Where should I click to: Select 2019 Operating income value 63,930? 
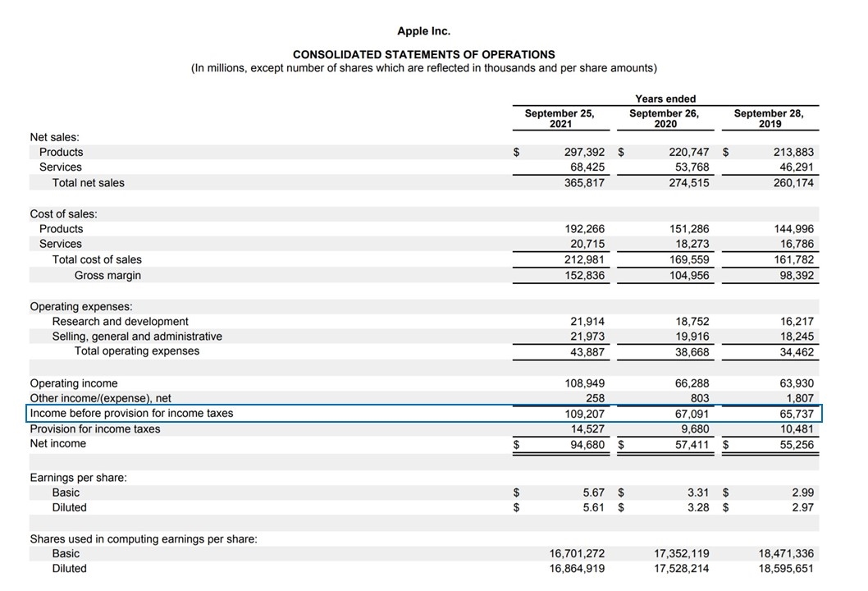[797, 383]
